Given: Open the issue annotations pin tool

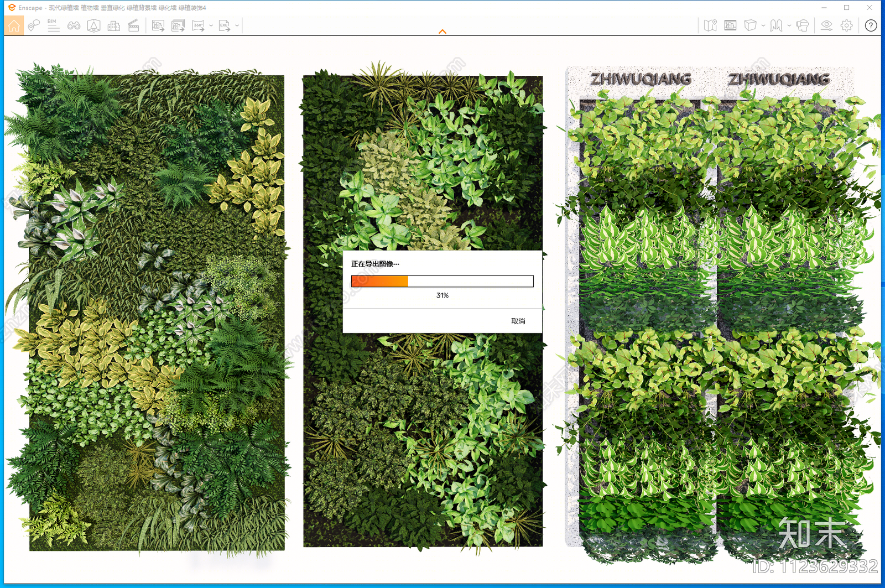Looking at the screenshot, I should (x=34, y=25).
